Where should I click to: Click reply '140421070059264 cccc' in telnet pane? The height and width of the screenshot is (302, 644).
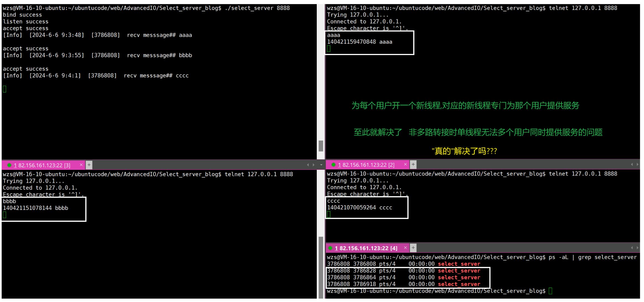pos(360,207)
